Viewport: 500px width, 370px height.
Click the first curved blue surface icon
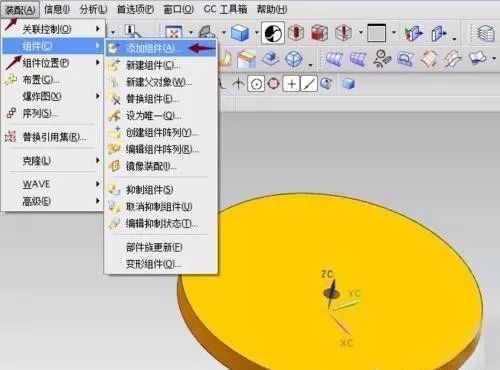pyautogui.click(x=334, y=59)
